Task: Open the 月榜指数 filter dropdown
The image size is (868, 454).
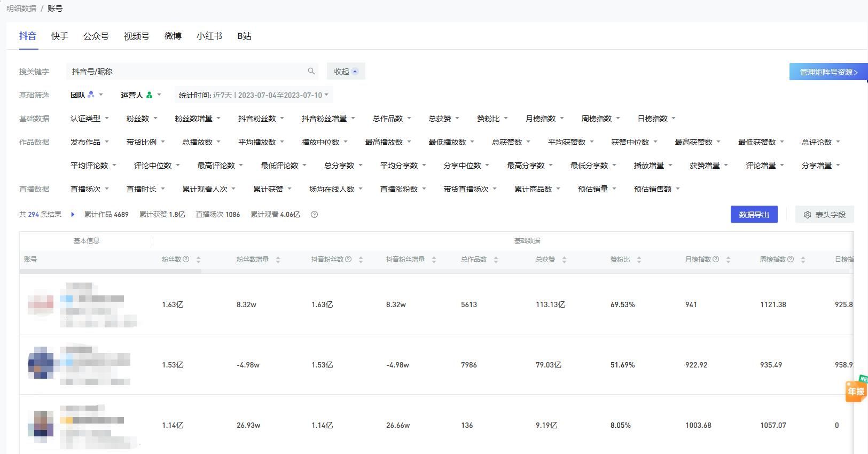Action: (x=544, y=119)
